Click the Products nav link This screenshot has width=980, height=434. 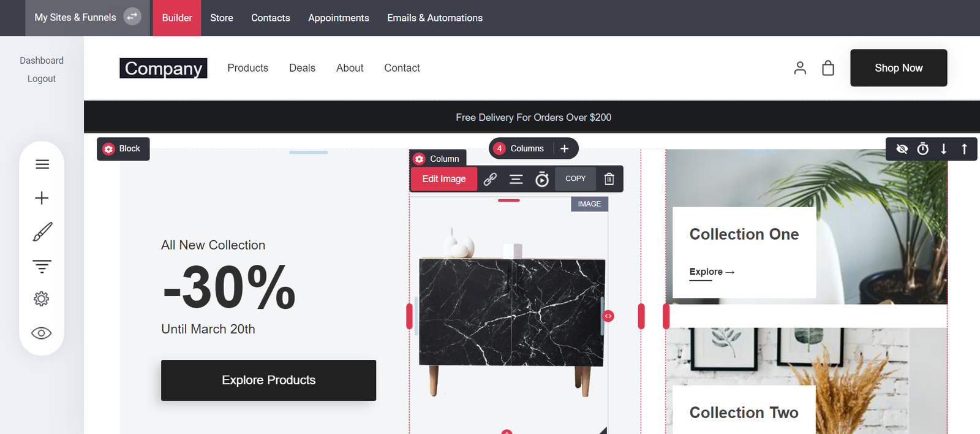(248, 68)
